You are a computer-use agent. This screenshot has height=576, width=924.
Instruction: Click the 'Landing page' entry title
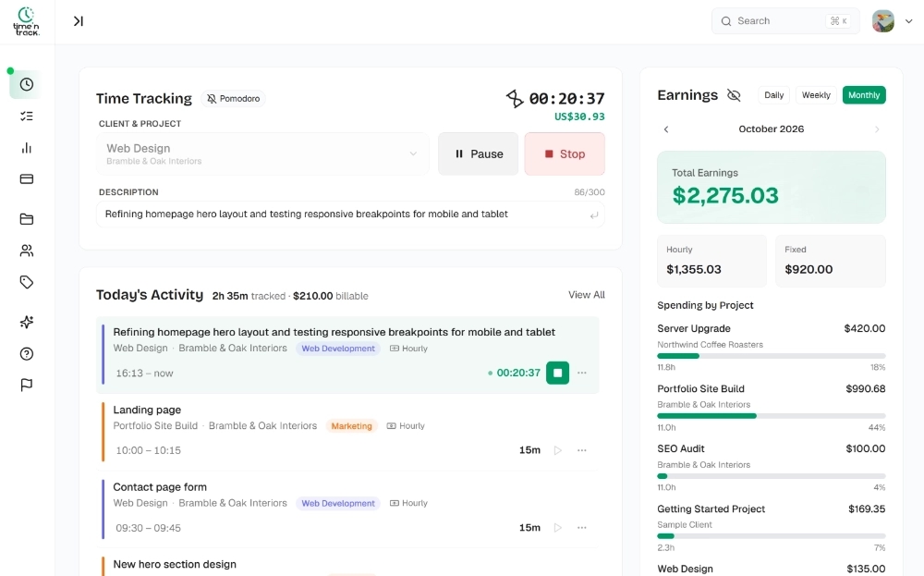point(147,410)
